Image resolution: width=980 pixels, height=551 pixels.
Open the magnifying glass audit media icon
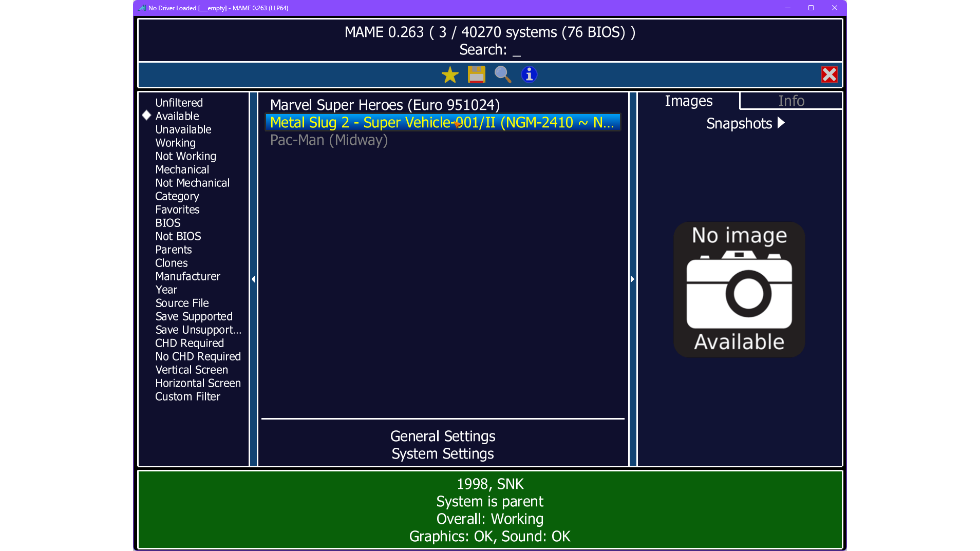click(503, 75)
